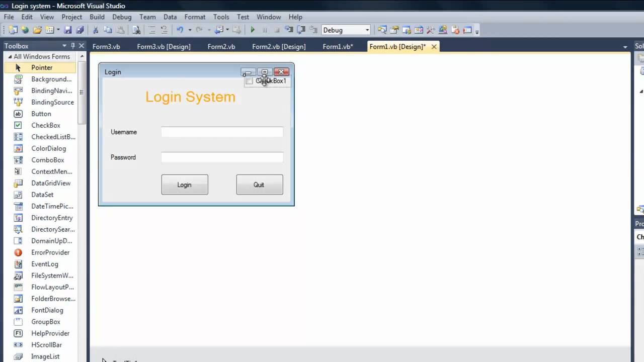Open the File menu
The image size is (644, 362).
9,17
